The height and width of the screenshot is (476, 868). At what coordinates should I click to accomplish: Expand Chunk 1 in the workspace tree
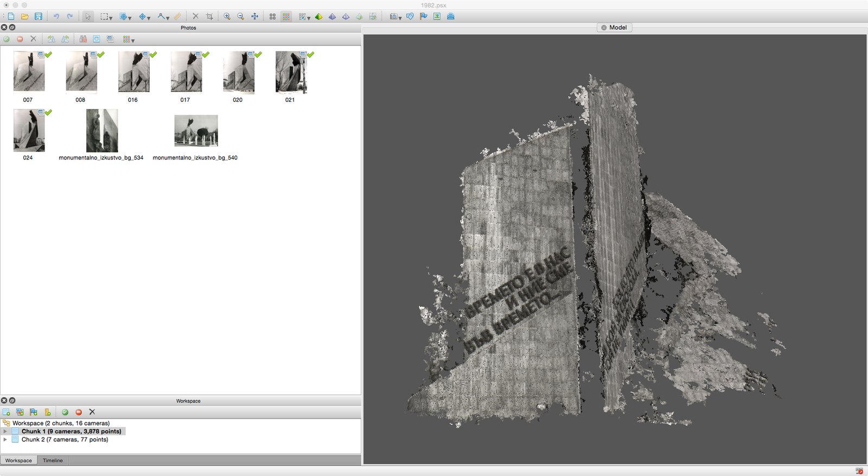[5, 432]
